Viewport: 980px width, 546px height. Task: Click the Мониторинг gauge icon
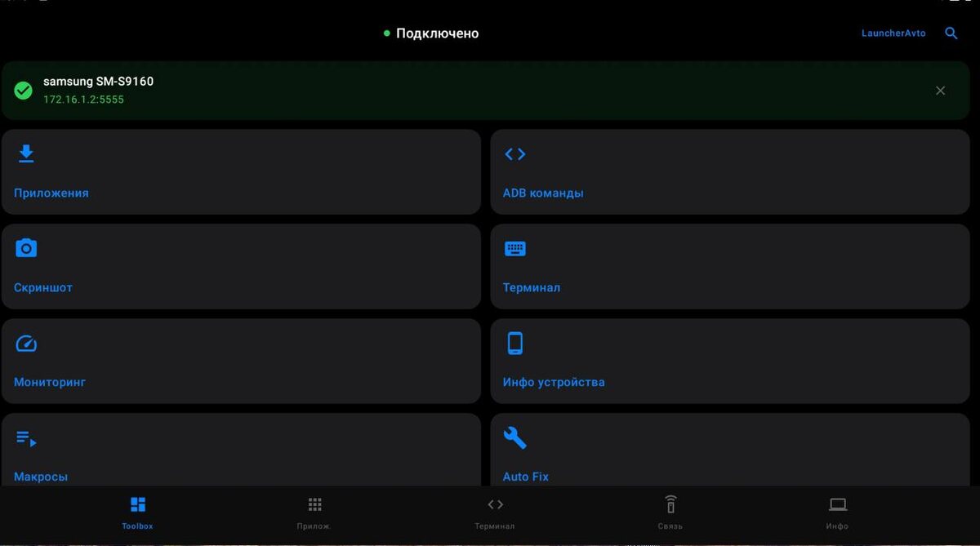point(26,343)
